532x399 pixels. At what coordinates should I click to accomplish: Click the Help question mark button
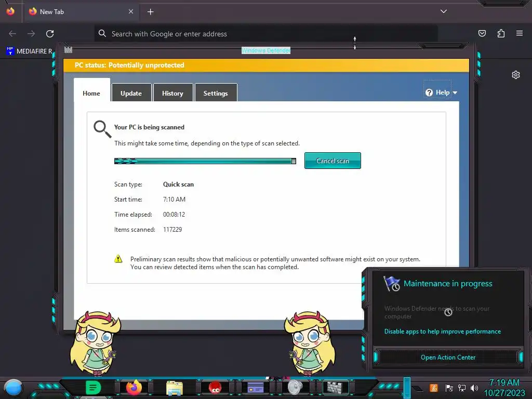coord(429,92)
